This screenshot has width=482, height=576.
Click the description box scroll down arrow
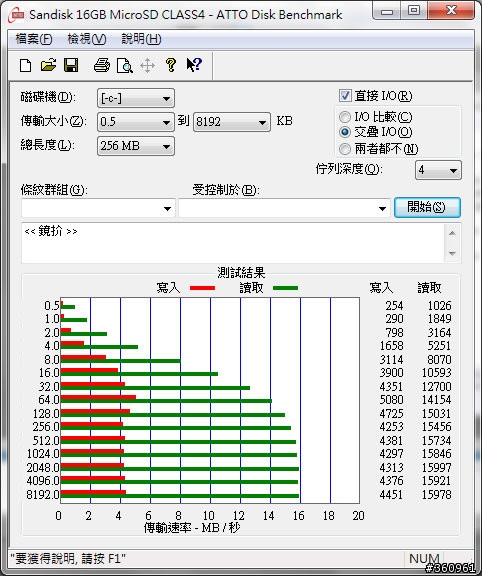point(452,253)
